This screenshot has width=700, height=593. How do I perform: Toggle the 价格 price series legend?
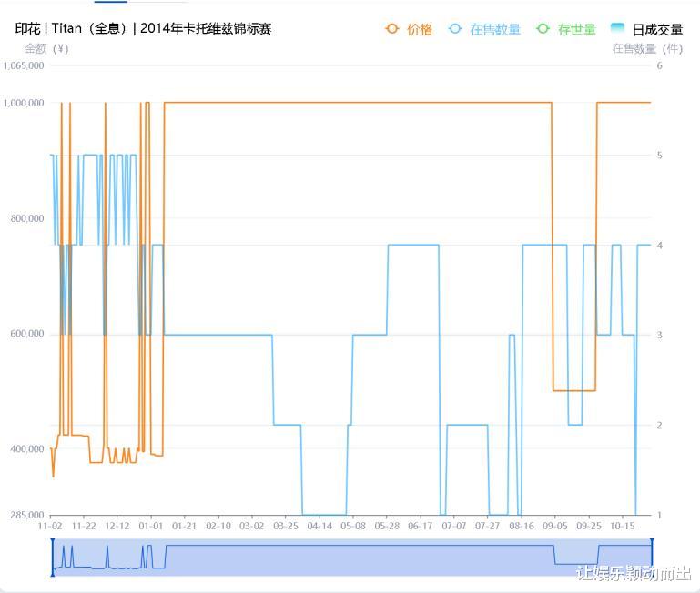[x=409, y=29]
